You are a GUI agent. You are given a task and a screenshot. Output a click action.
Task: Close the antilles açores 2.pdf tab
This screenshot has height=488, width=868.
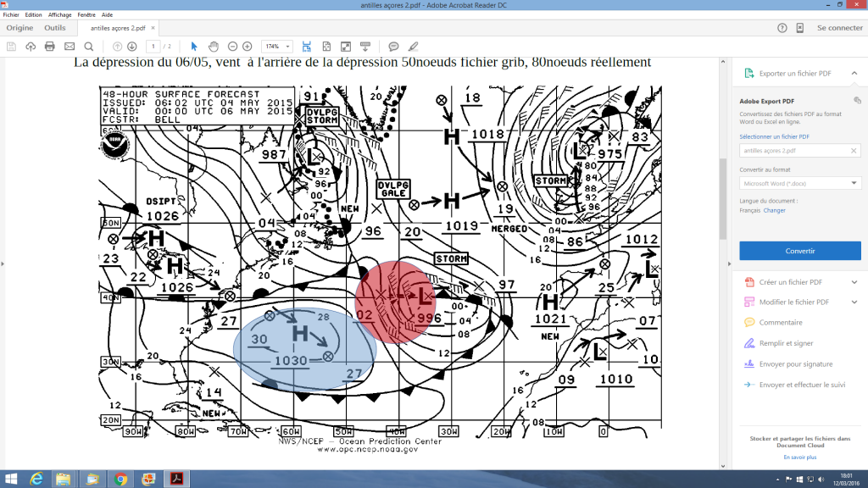[153, 28]
